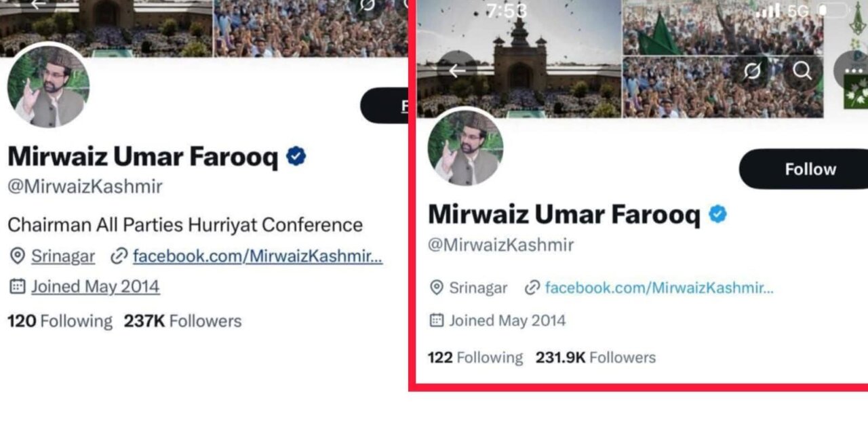Click the left profile's verified checkmark badge
This screenshot has width=868, height=434.
click(x=294, y=156)
